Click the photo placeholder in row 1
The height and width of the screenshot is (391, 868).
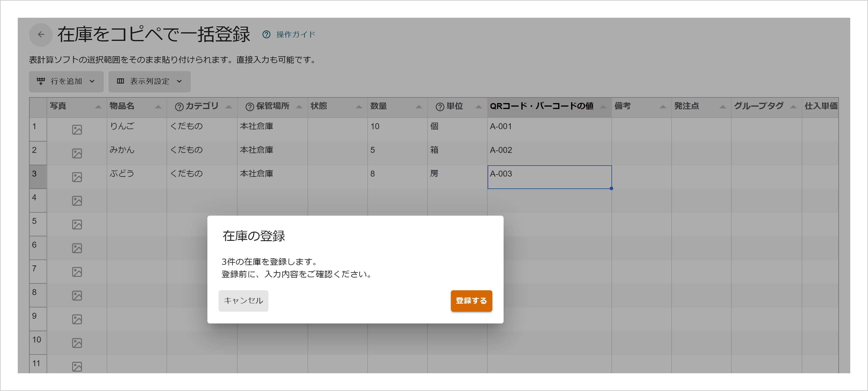pyautogui.click(x=77, y=130)
